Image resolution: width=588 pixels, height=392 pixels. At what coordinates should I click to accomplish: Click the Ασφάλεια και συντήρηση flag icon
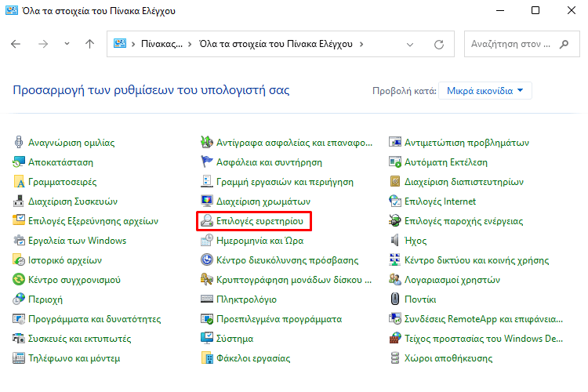pyautogui.click(x=207, y=162)
